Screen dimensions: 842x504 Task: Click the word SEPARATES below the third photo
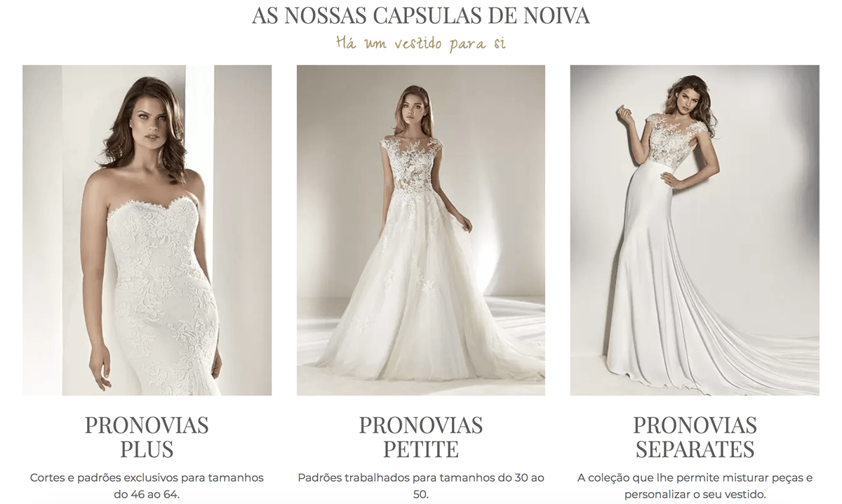coord(695,449)
